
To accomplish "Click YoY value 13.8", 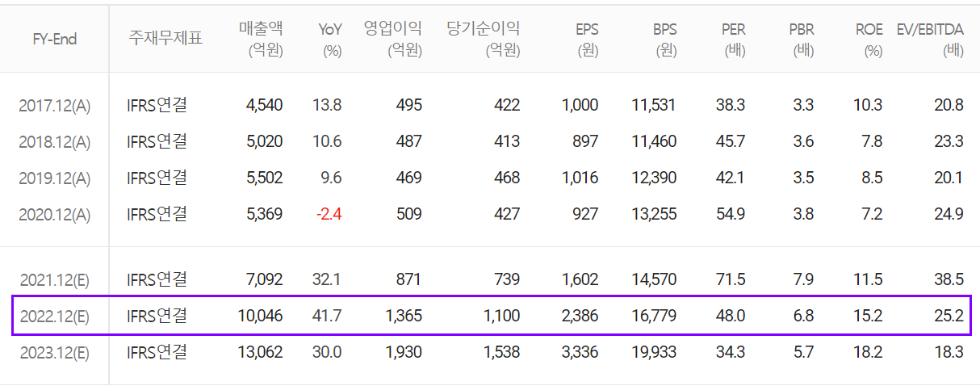I will 328,106.
